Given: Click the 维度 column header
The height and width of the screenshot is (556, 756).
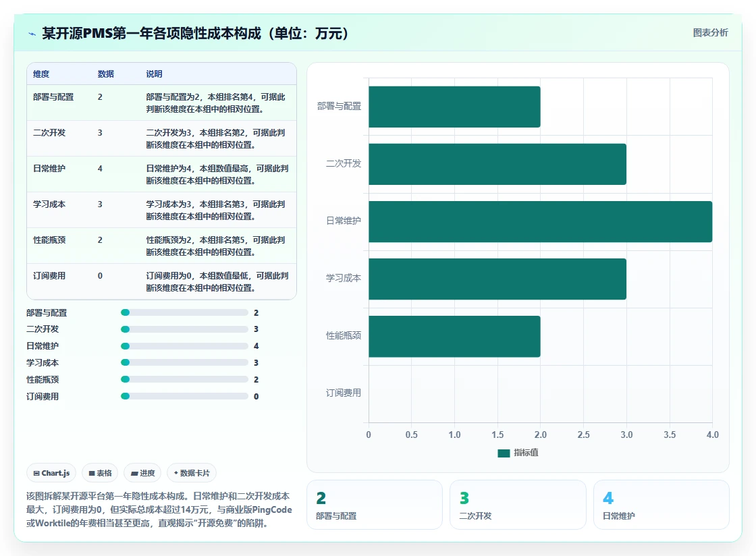Looking at the screenshot, I should tap(41, 74).
